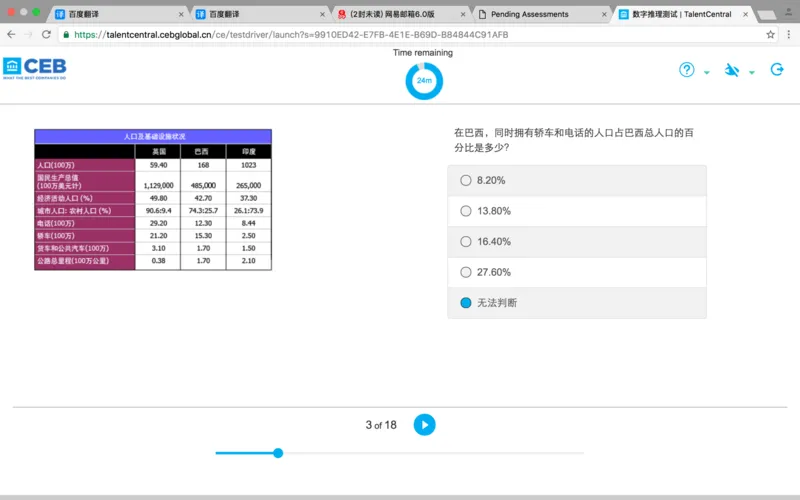
Task: Click the Brazil population value 168
Action: tap(203, 165)
